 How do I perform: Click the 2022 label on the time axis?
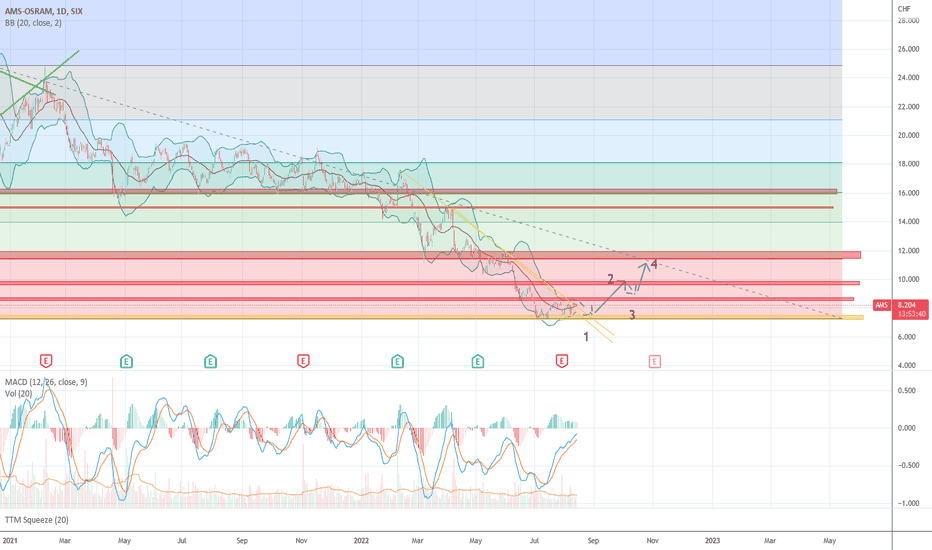[x=361, y=540]
